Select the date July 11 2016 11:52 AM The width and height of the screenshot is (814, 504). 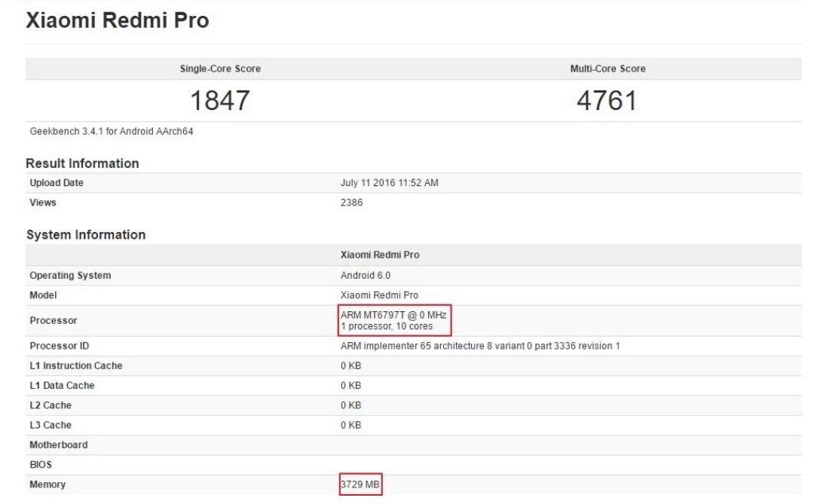(x=390, y=183)
